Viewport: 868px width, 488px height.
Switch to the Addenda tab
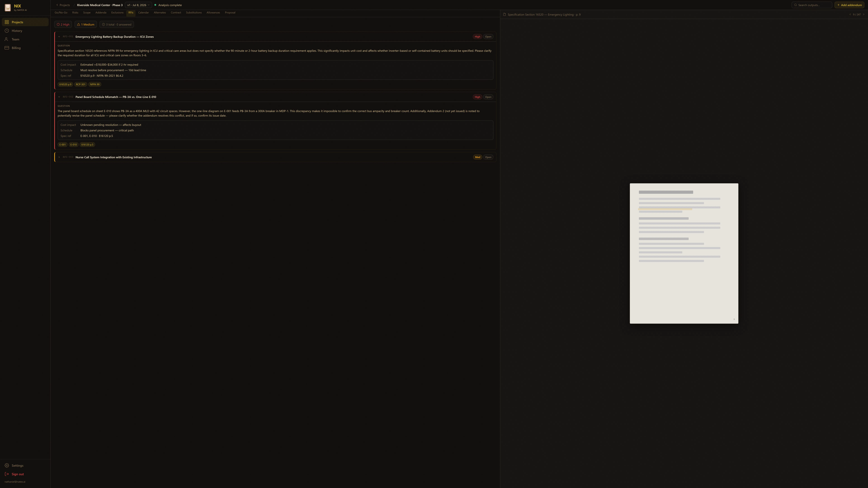101,13
